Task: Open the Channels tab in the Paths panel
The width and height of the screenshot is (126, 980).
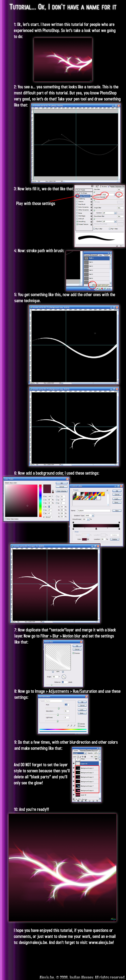Action: [94, 255]
